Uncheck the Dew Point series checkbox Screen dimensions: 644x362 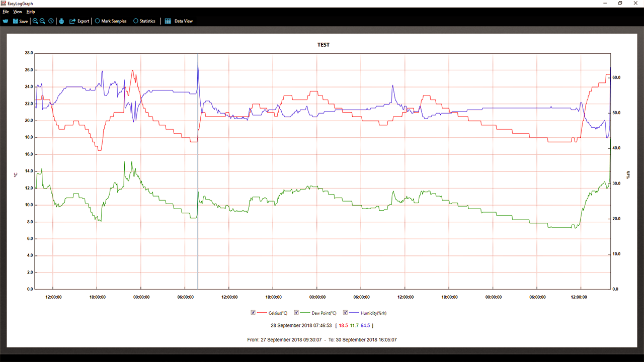[x=296, y=312]
